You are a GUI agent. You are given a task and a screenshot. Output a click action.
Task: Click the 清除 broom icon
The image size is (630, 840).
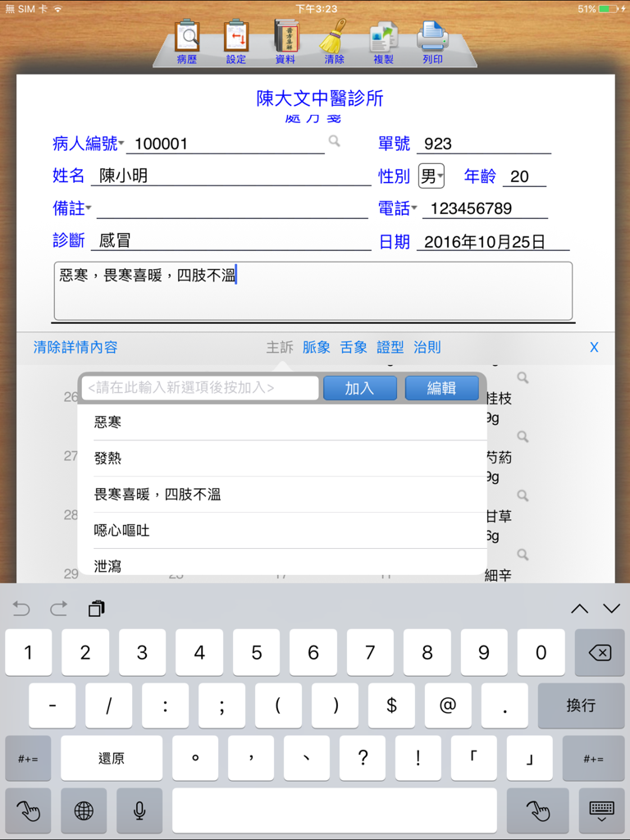pyautogui.click(x=335, y=41)
